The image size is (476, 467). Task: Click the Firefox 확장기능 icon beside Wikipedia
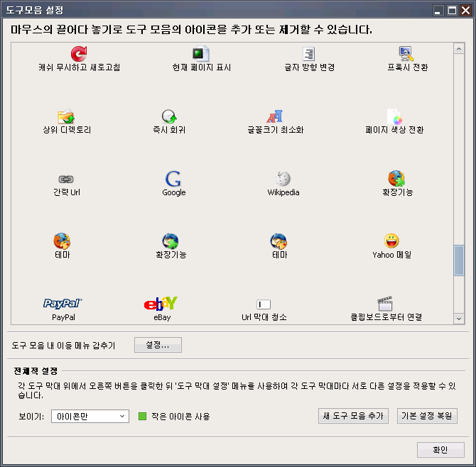(x=396, y=179)
